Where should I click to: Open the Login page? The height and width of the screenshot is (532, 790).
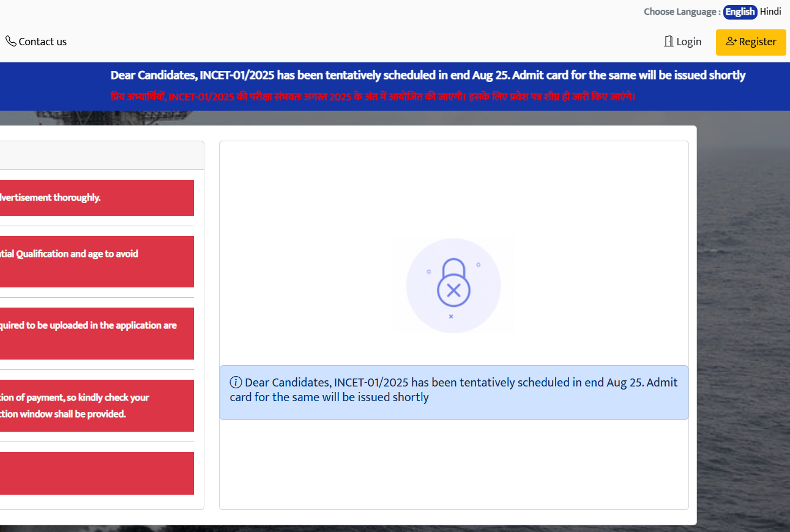coord(688,42)
